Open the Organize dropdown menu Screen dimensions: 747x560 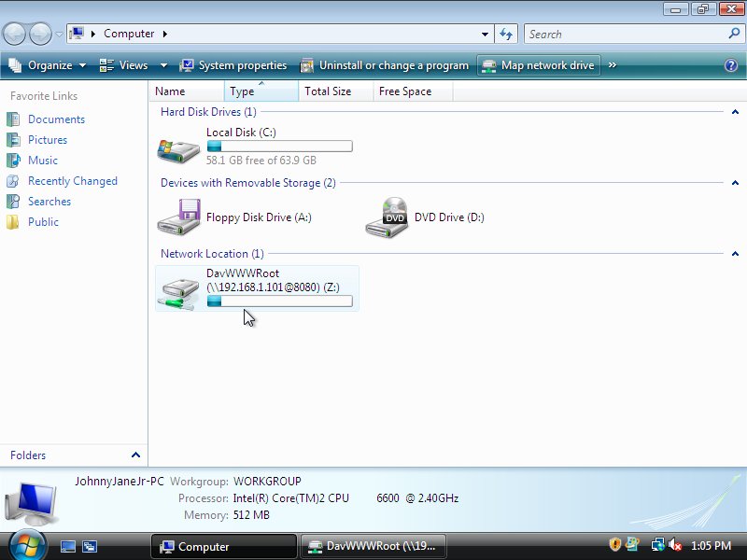coord(49,65)
